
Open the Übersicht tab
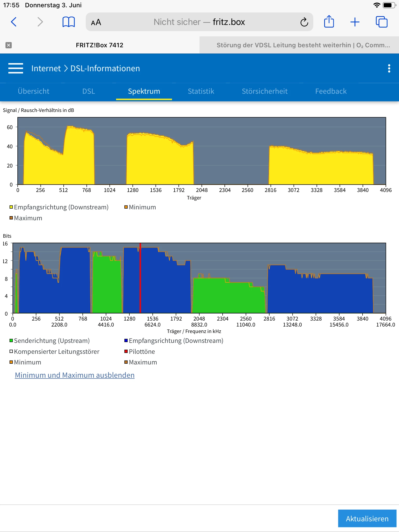[x=34, y=91]
